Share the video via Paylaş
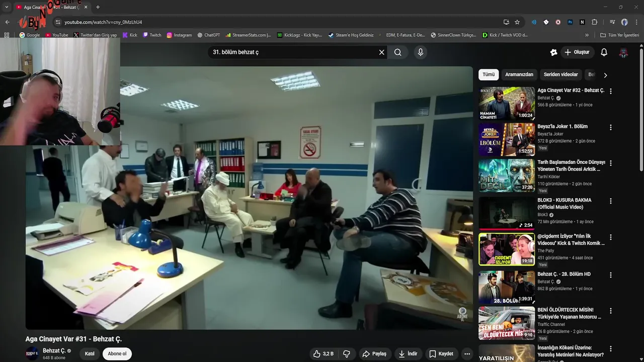 374,354
